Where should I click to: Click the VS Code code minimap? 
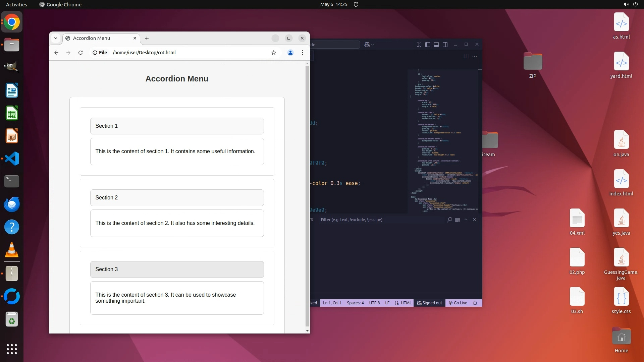pyautogui.click(x=443, y=141)
